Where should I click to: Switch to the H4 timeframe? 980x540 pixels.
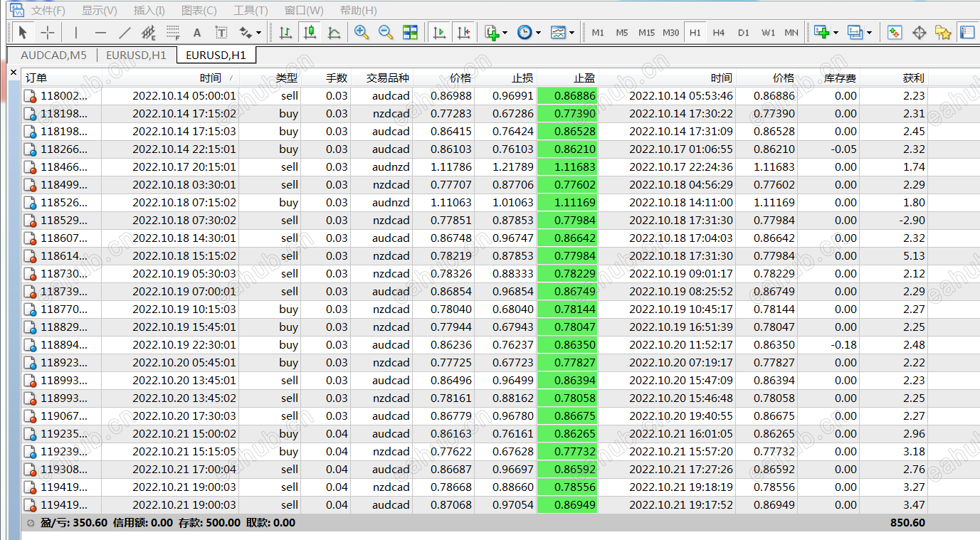[719, 33]
